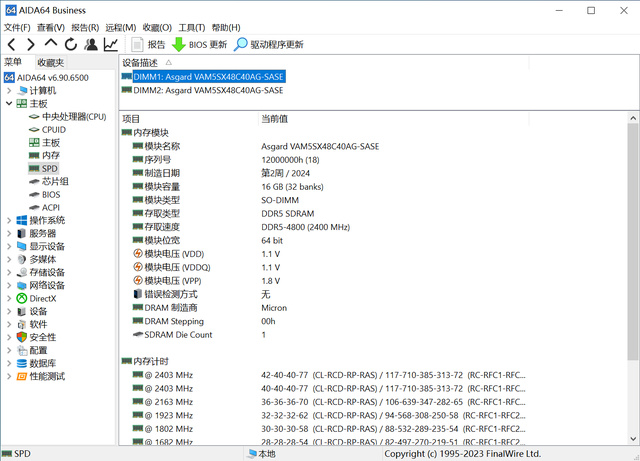Expand the 操作系统 tree node
The width and height of the screenshot is (640, 461).
[x=9, y=220]
